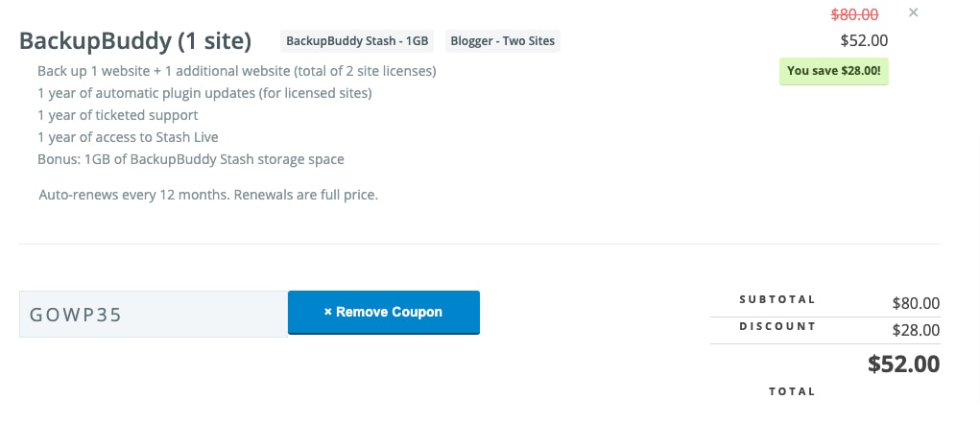Click the 1 year of ticketed support line
The height and width of the screenshot is (423, 980).
coord(117,115)
